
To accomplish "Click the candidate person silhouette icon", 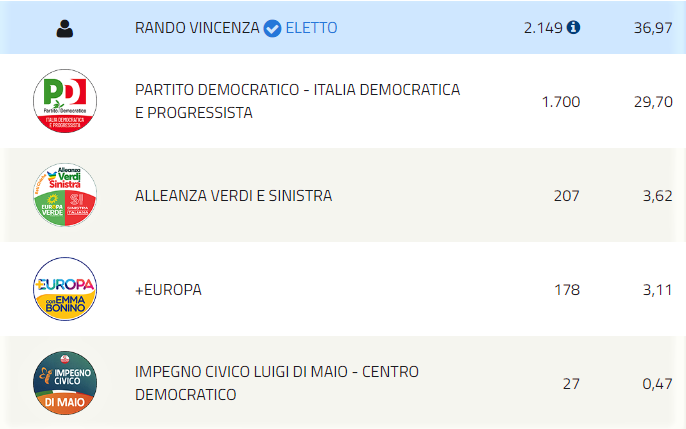I will coord(65,29).
